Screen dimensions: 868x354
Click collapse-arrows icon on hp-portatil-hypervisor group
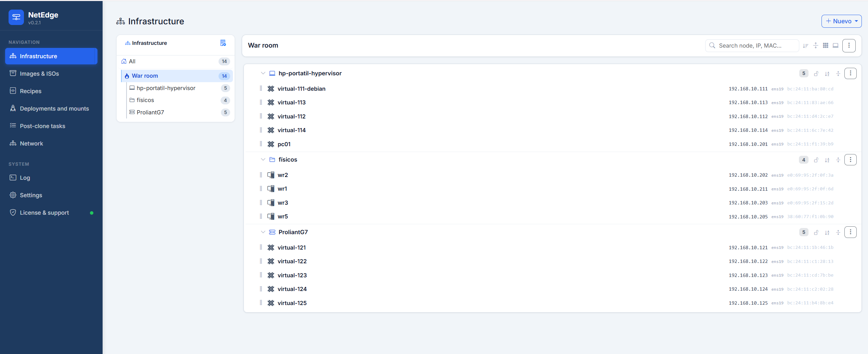838,74
